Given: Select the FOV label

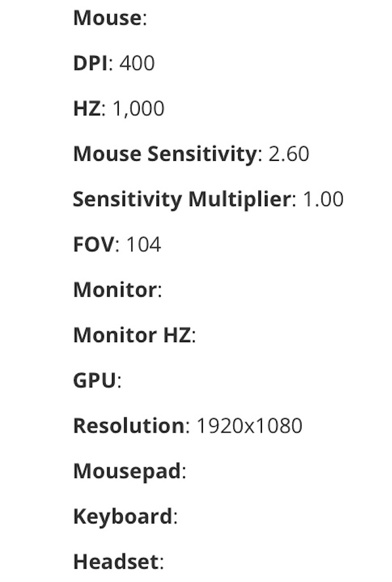Looking at the screenshot, I should tap(94, 244).
